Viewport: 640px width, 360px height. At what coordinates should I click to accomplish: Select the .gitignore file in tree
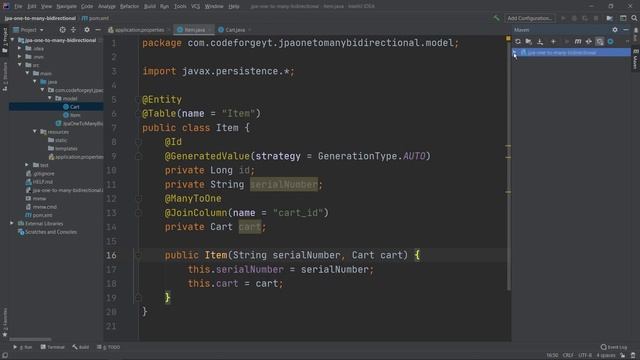pyautogui.click(x=40, y=173)
